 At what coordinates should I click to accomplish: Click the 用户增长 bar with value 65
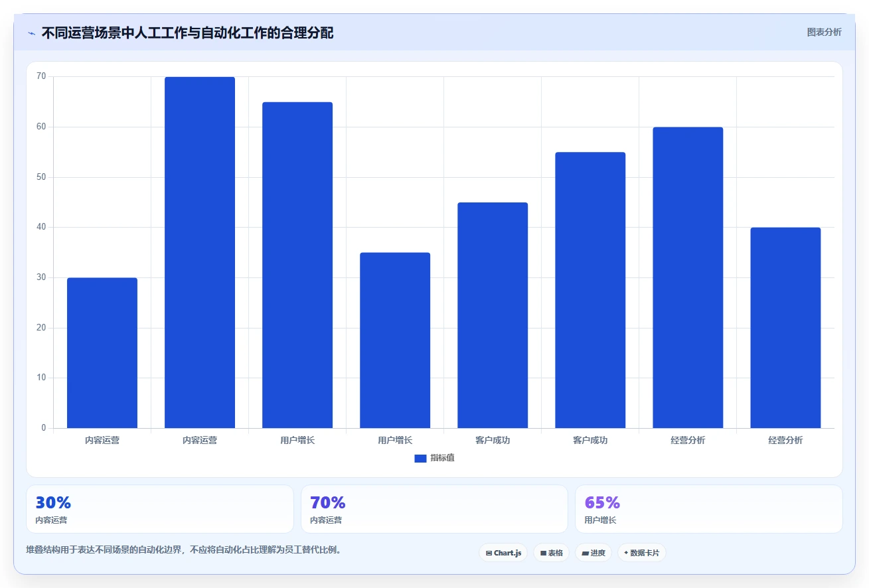pos(297,265)
